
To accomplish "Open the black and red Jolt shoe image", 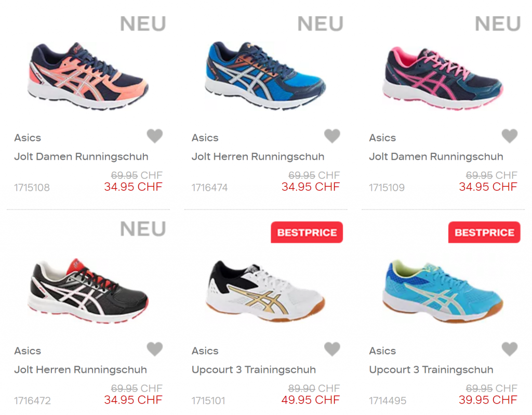I will (88, 291).
